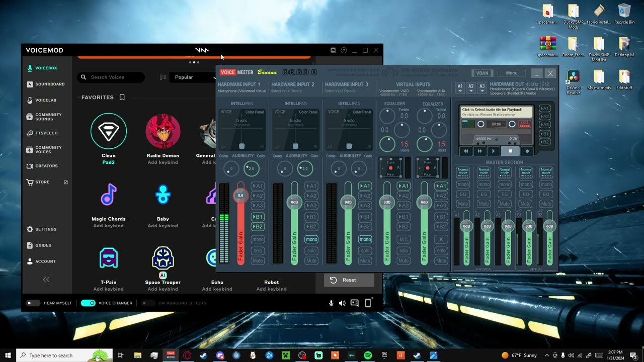
Task: Open the Creators section in Voicemod
Action: pyautogui.click(x=42, y=166)
